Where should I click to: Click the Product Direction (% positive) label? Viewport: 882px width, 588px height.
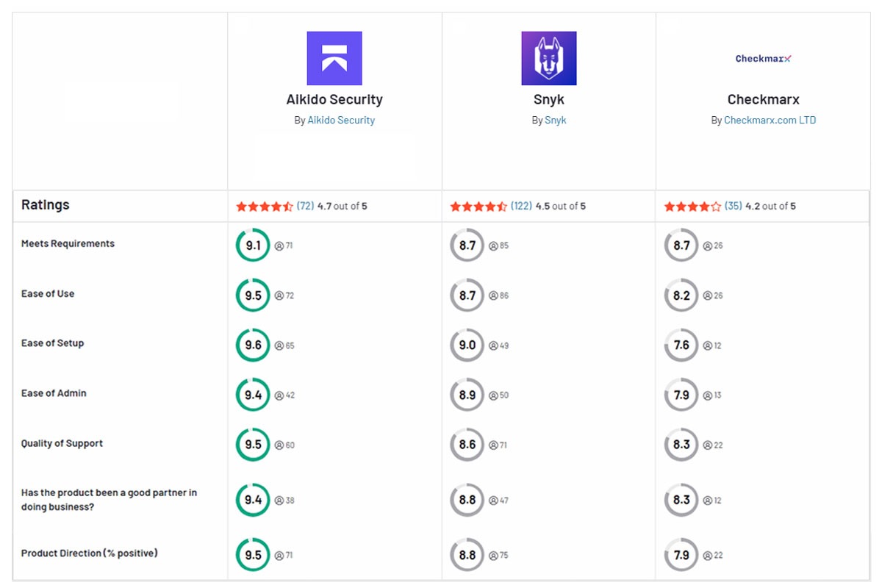[90, 553]
